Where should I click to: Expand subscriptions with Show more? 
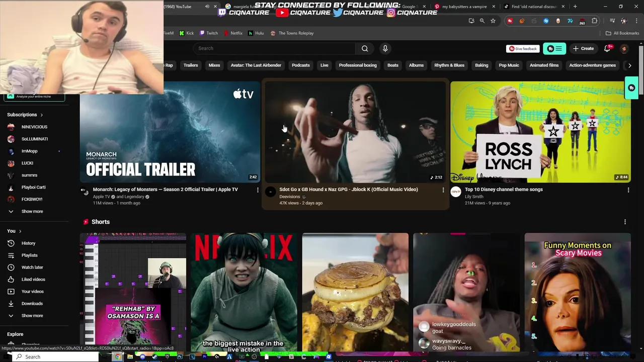tap(34, 211)
